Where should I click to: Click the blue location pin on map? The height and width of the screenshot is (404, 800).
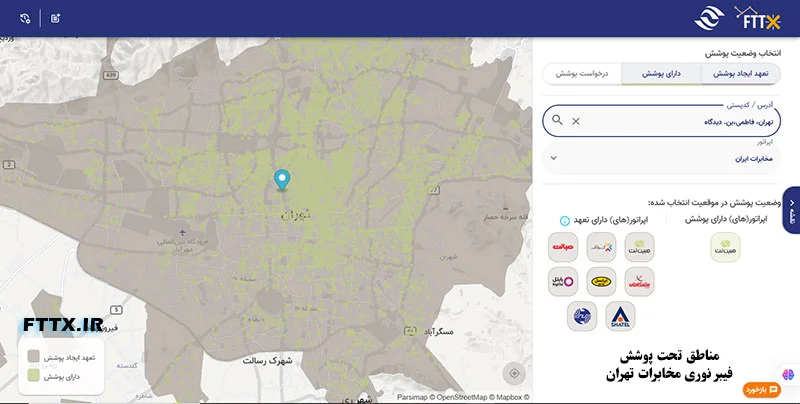coord(282,180)
